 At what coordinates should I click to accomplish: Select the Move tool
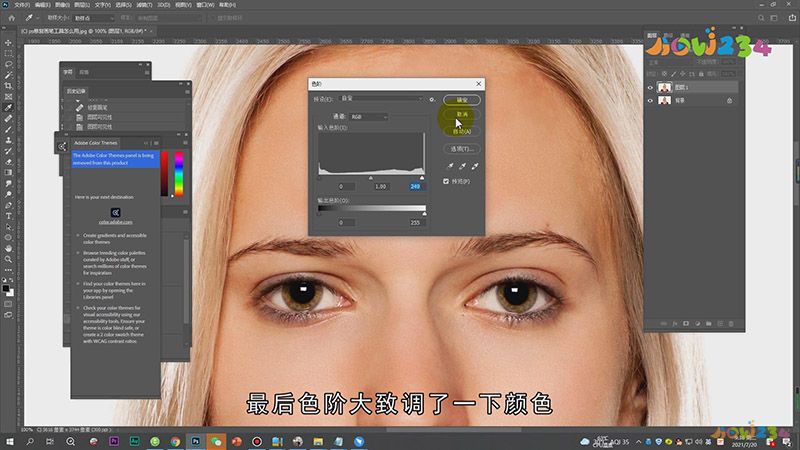click(8, 42)
